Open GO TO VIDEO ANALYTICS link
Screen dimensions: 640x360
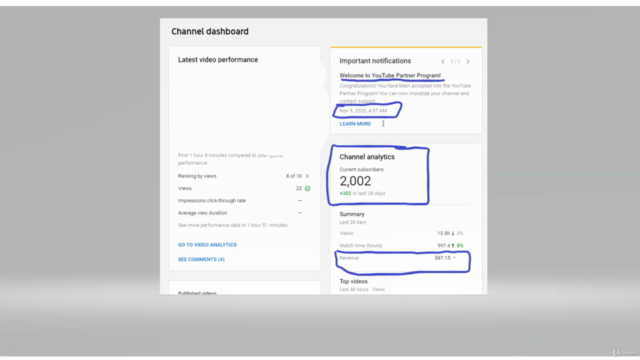[207, 245]
